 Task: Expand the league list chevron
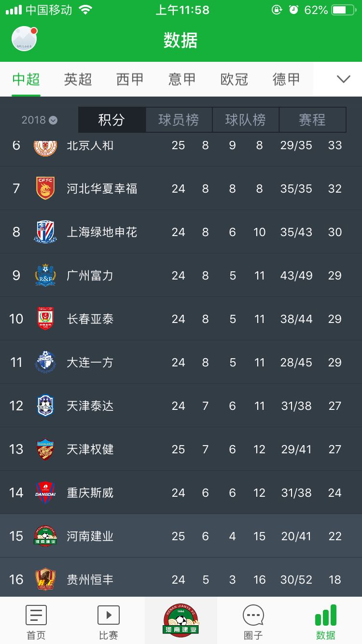point(344,79)
